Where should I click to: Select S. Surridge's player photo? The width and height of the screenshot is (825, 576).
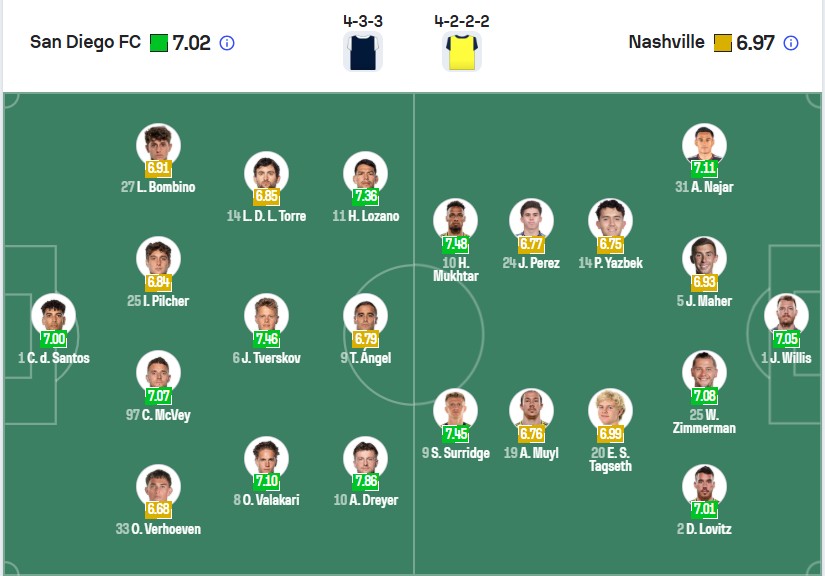click(456, 410)
